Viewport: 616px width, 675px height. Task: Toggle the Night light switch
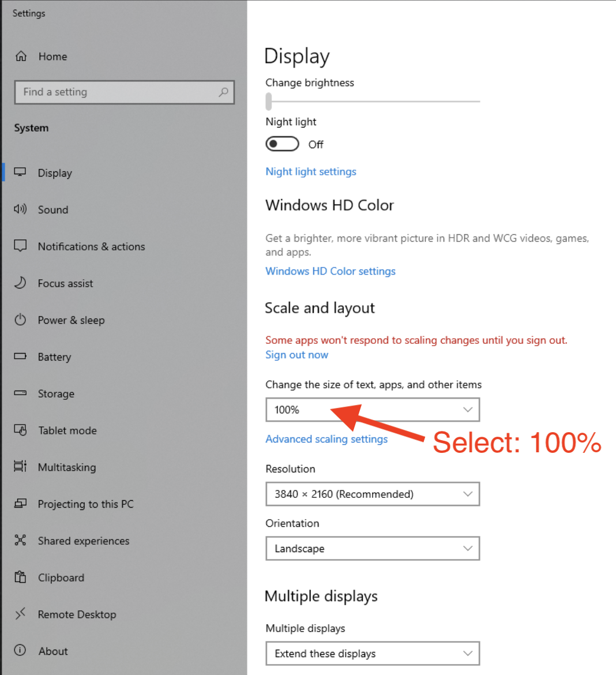(282, 144)
